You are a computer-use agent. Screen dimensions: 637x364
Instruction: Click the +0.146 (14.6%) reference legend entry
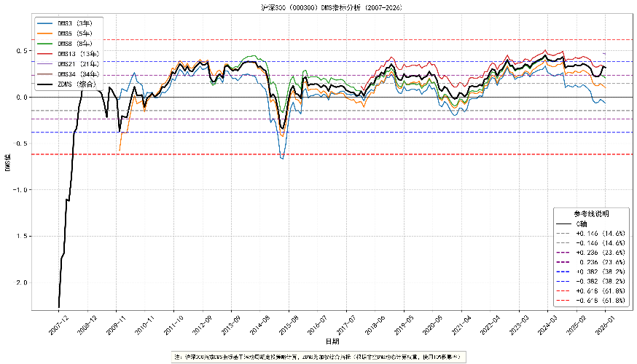pos(590,234)
